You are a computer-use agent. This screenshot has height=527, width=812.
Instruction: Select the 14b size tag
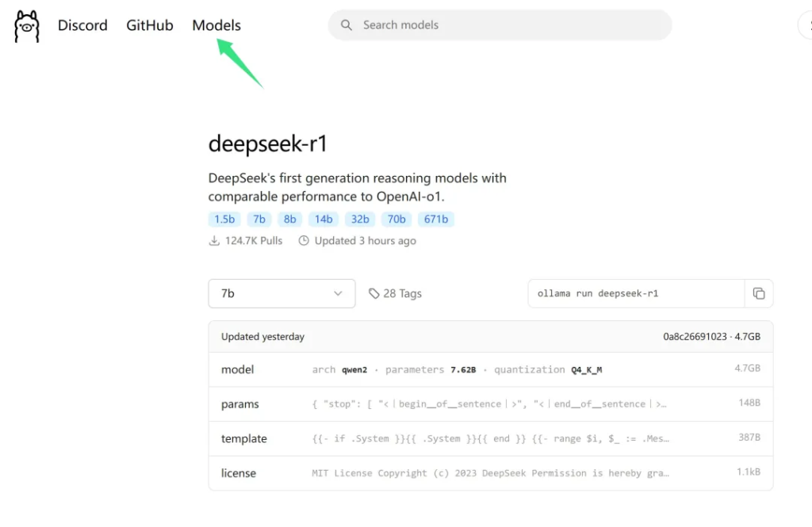click(x=324, y=219)
